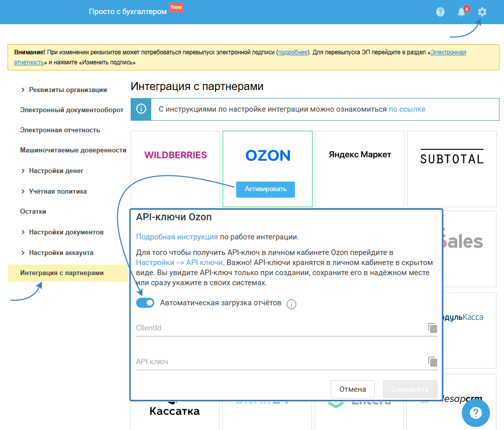This screenshot has height=430, width=504.
Task: Open Машиночитаемые доверенности menu item
Action: coord(73,150)
